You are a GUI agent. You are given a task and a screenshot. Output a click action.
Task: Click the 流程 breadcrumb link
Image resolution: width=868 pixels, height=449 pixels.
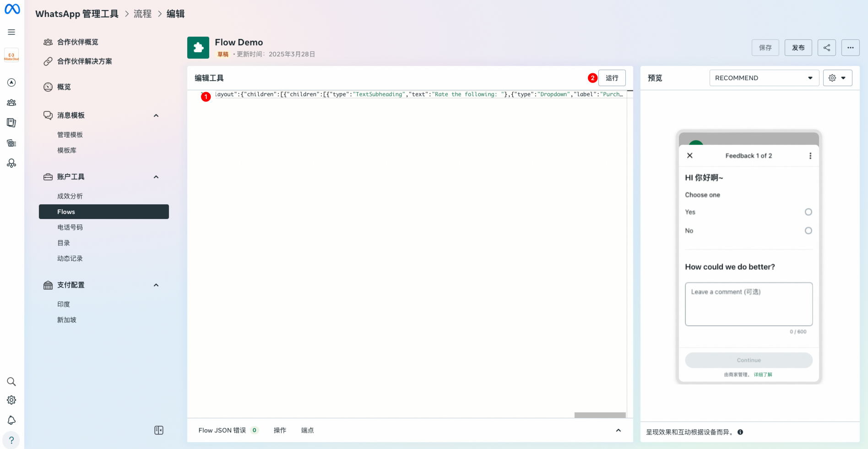click(142, 14)
